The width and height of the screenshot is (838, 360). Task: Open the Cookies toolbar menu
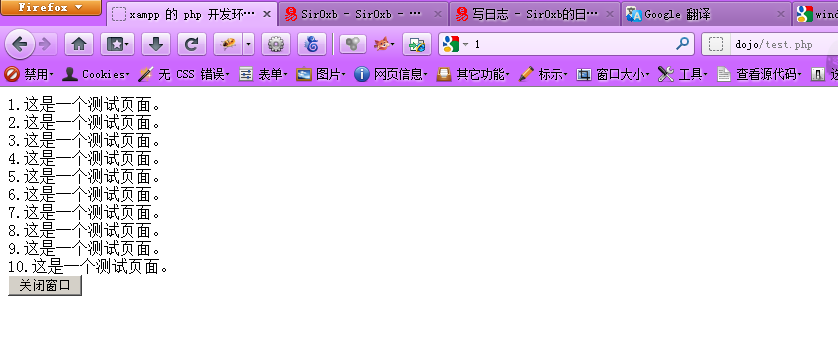coord(96,74)
